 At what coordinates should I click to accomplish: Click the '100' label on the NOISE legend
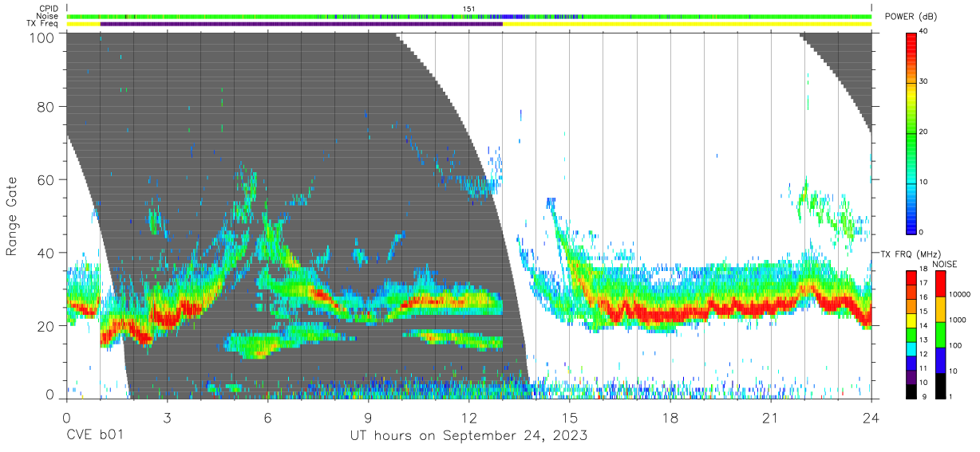click(x=954, y=346)
